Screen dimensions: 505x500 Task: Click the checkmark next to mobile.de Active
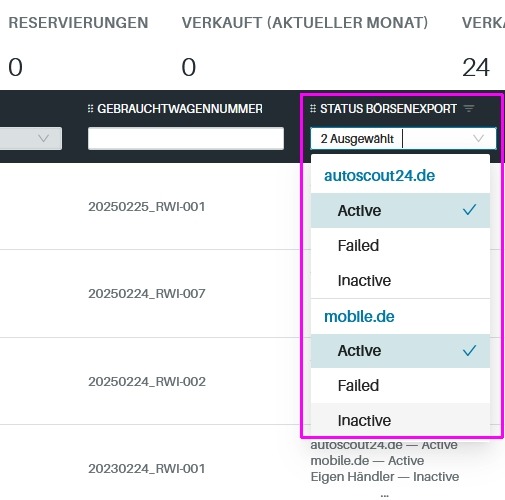tap(469, 351)
